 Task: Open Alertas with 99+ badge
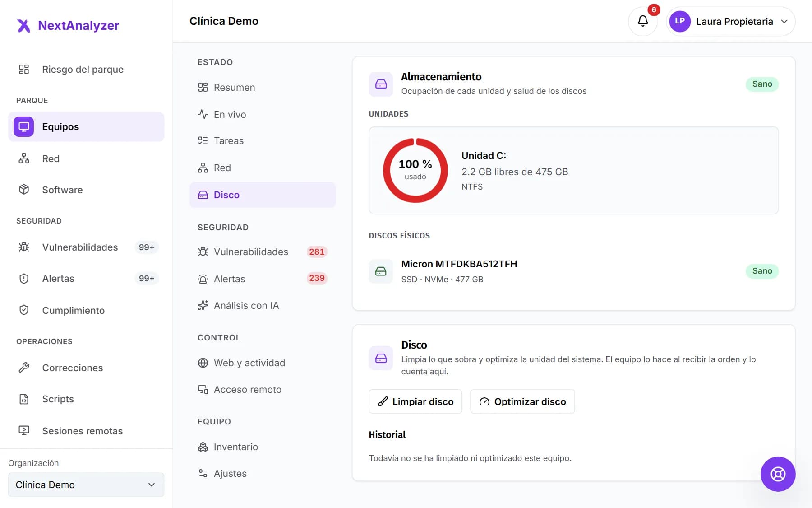[x=86, y=279]
